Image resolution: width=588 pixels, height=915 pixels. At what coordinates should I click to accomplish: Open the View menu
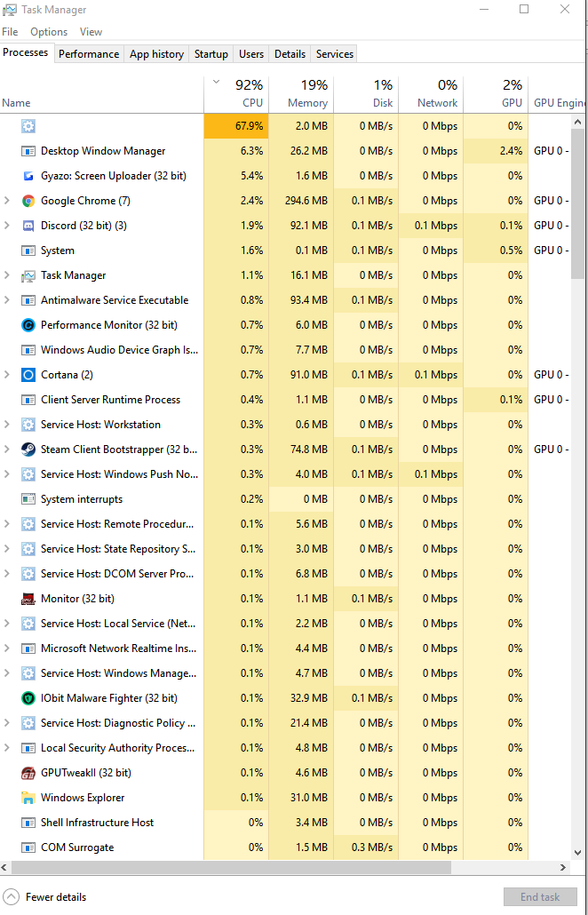(x=91, y=32)
